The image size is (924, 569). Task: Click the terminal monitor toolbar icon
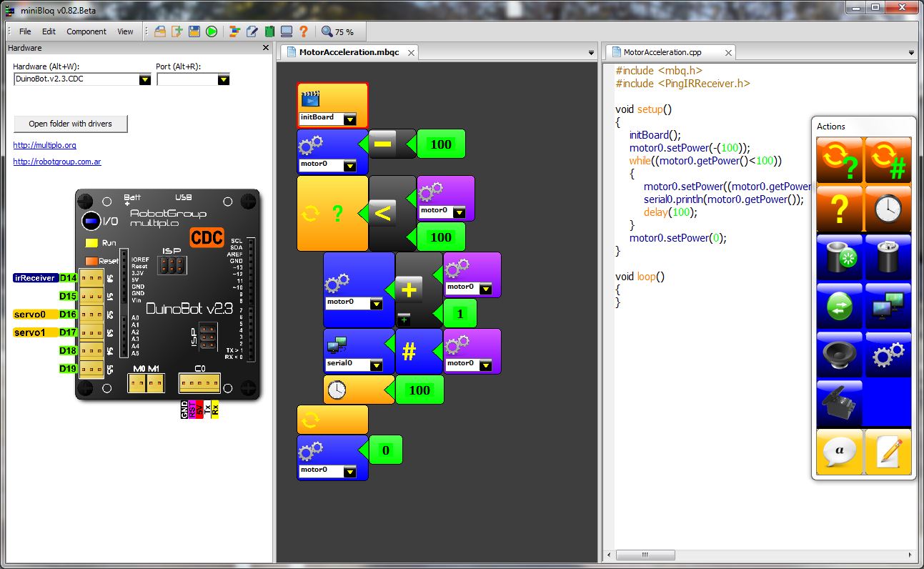pyautogui.click(x=287, y=31)
